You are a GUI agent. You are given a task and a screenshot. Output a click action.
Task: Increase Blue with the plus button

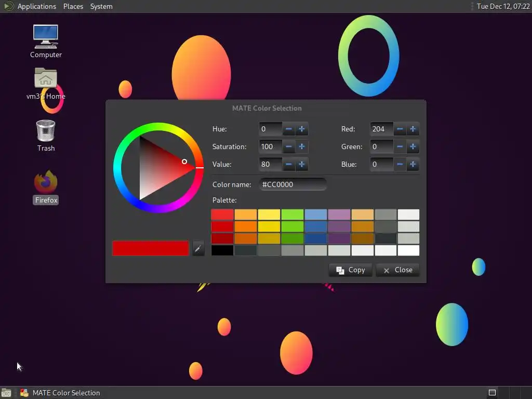click(413, 165)
